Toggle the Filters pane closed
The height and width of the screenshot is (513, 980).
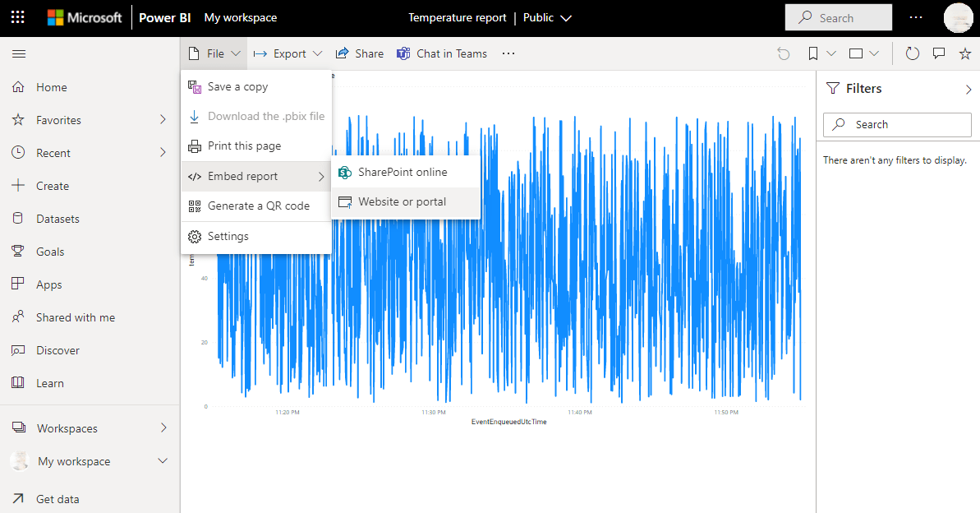(968, 89)
